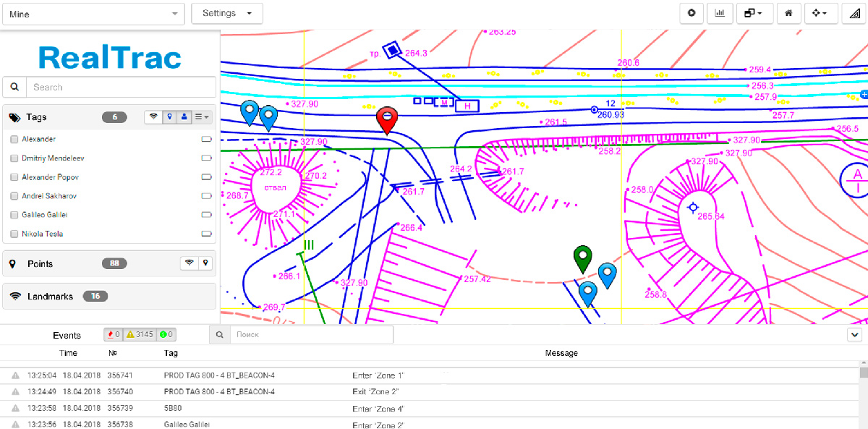Click the green map pin marker

[x=582, y=258]
